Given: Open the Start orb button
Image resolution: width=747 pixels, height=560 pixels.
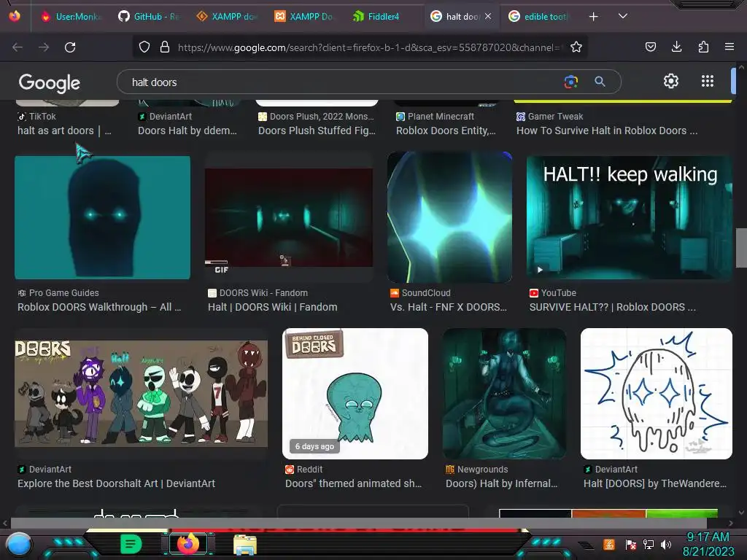Looking at the screenshot, I should pyautogui.click(x=18, y=544).
